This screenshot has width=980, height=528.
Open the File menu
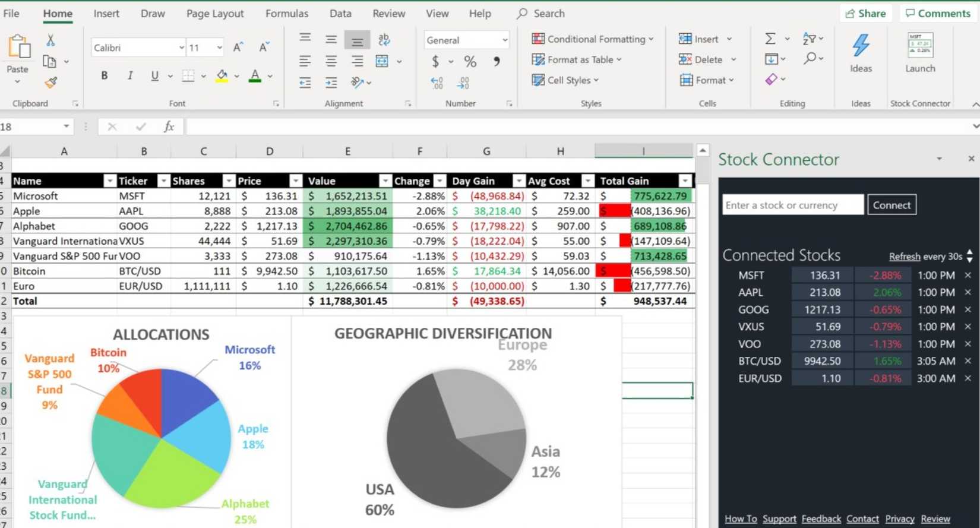[11, 13]
